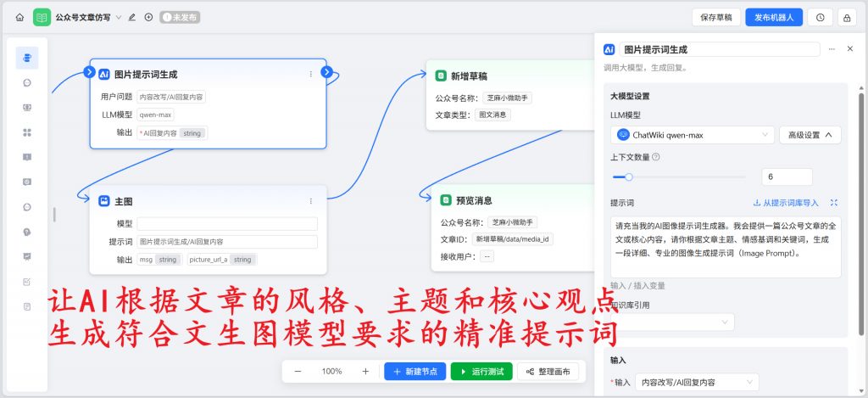Open the pencil-in-square icon in the sidebar
The image size is (868, 398).
tap(27, 282)
